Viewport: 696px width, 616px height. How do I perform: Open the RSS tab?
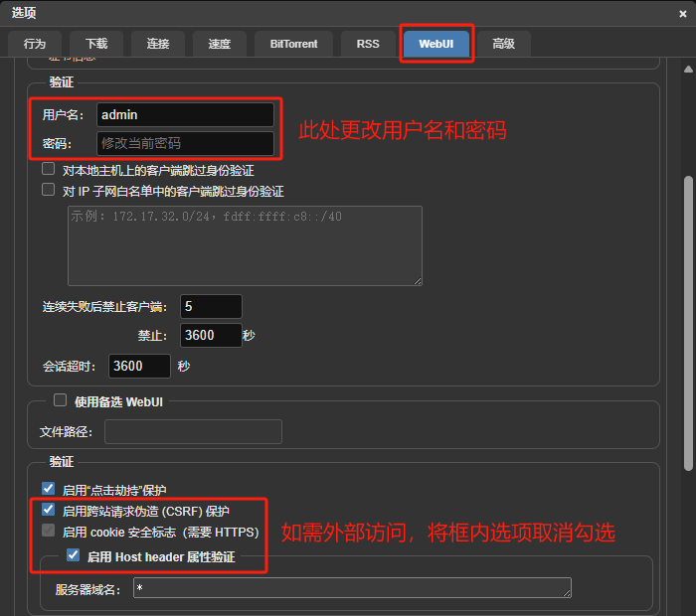point(368,44)
